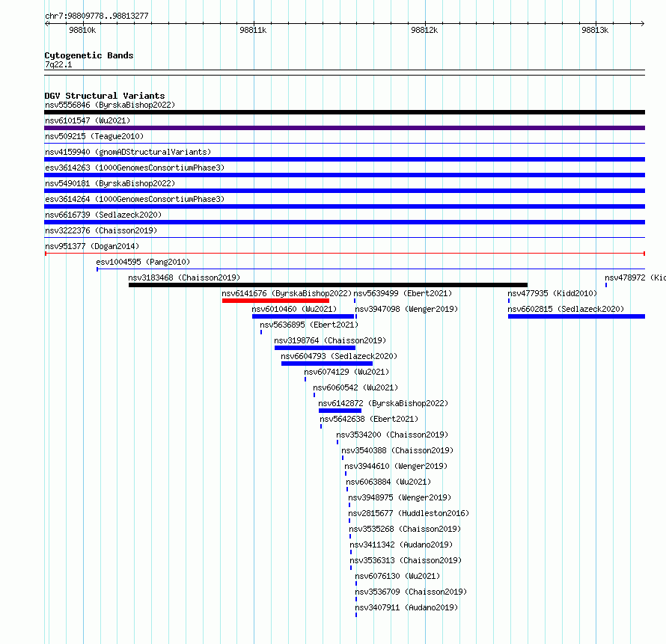The width and height of the screenshot is (666, 644).
Task: Click nsv3198764 (Chaisson2019) label
Action: click(330, 340)
